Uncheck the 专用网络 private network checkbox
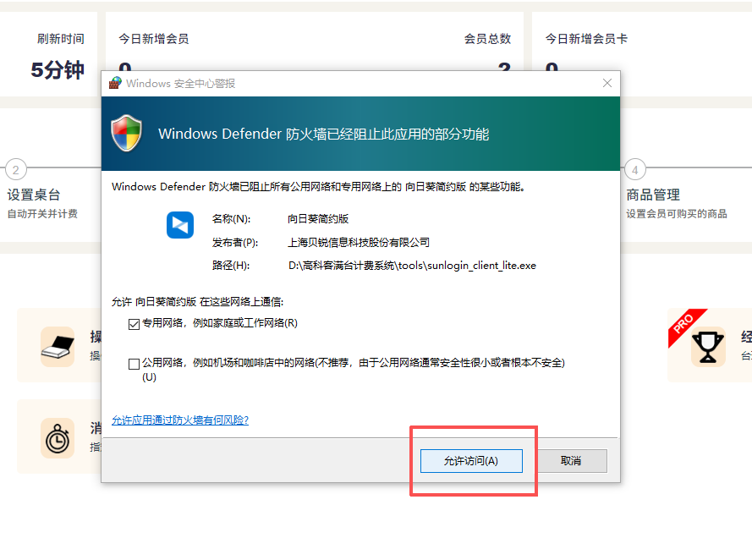This screenshot has width=752, height=560. [x=134, y=323]
